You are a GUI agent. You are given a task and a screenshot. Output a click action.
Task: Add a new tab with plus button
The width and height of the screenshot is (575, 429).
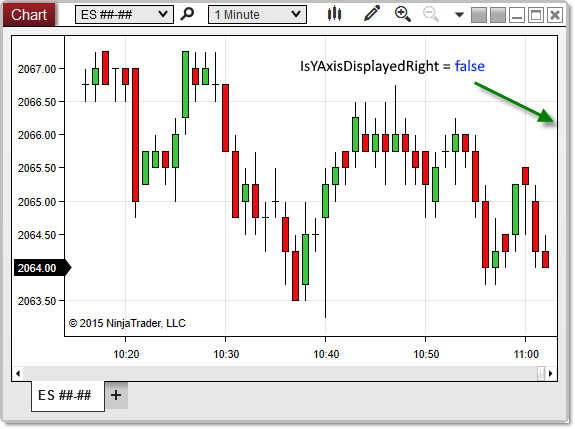116,395
